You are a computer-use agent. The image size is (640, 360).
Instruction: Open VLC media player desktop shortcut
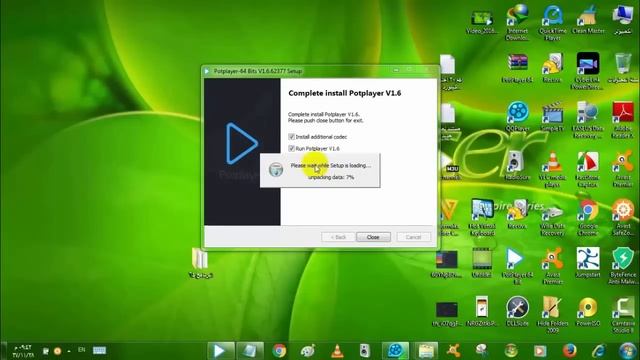click(x=552, y=169)
